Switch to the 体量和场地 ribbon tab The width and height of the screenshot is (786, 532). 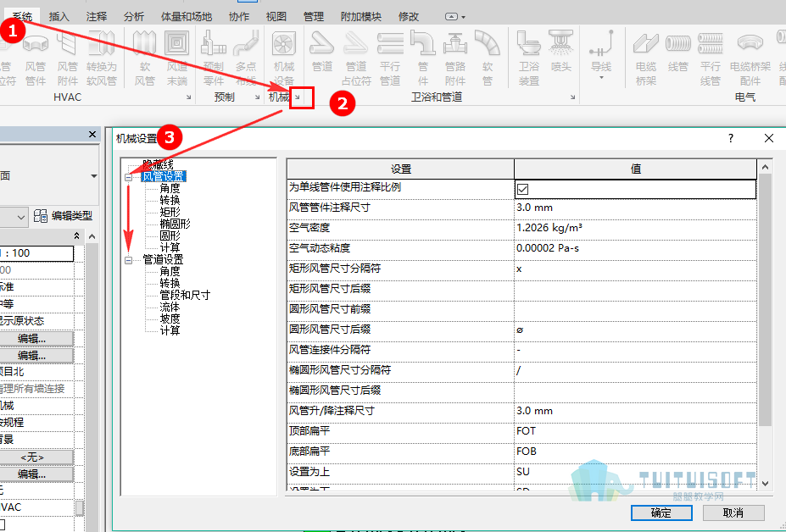[187, 17]
